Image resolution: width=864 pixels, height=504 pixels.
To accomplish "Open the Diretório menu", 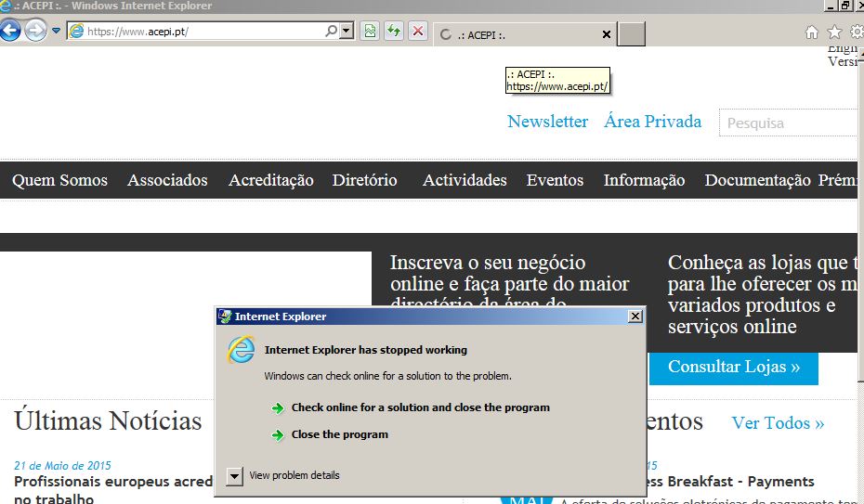I will click(x=364, y=180).
